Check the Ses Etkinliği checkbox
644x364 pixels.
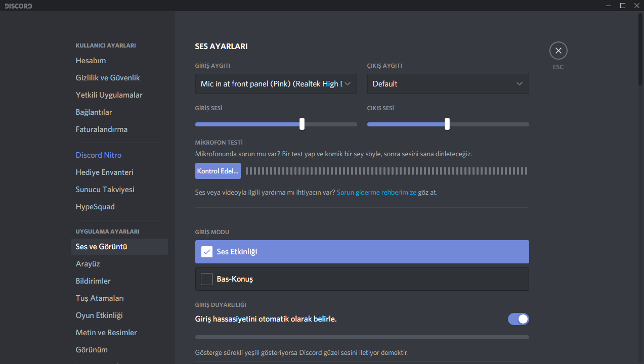(x=207, y=252)
